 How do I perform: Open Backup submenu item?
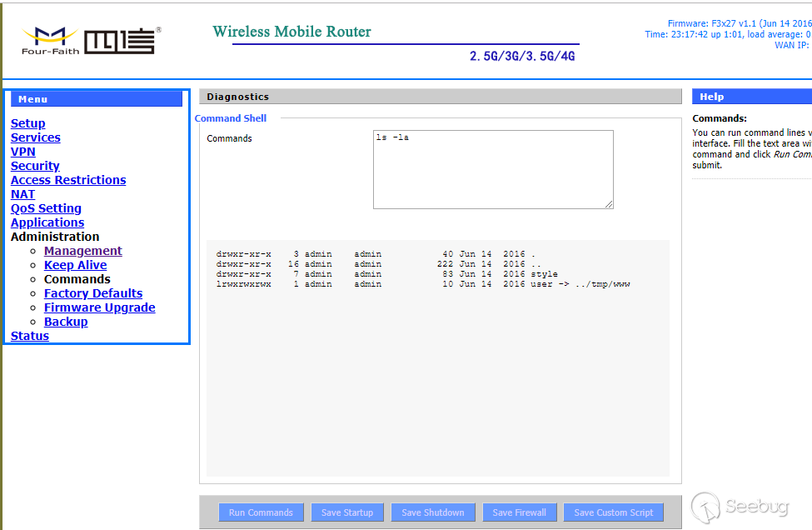coord(66,322)
